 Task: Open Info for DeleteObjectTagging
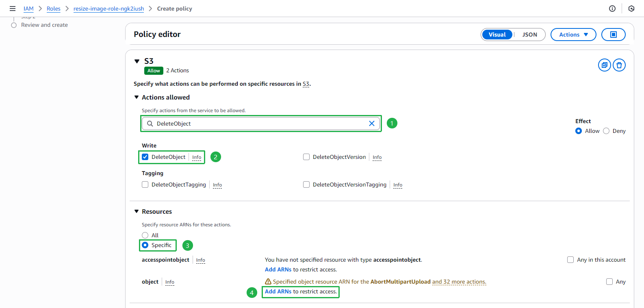pyautogui.click(x=217, y=185)
